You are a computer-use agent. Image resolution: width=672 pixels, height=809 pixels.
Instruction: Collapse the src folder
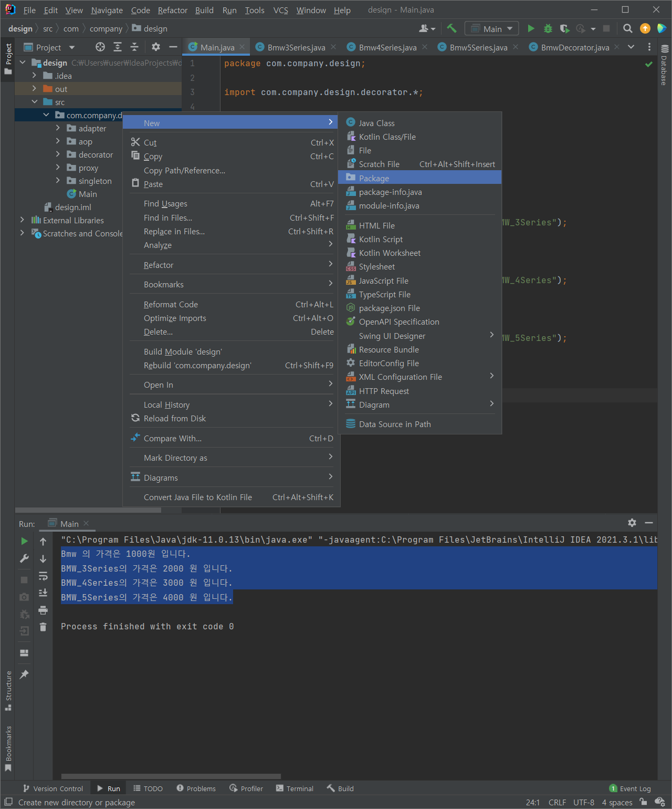34,101
